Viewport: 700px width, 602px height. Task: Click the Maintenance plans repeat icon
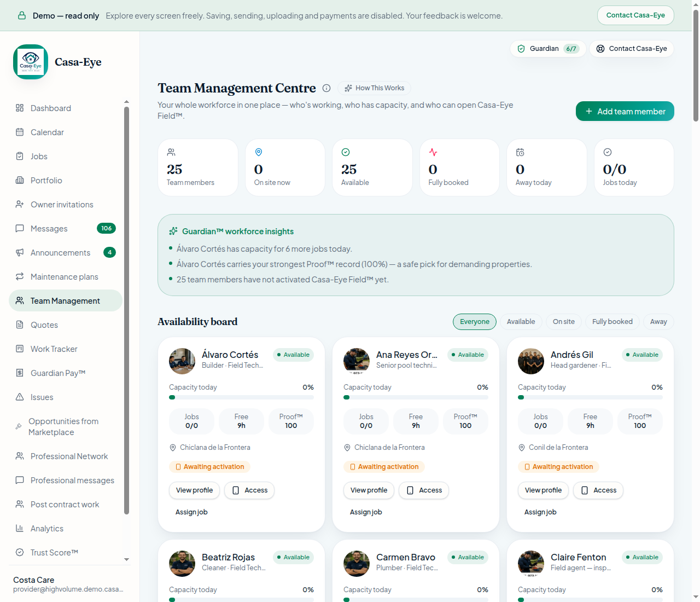point(20,276)
